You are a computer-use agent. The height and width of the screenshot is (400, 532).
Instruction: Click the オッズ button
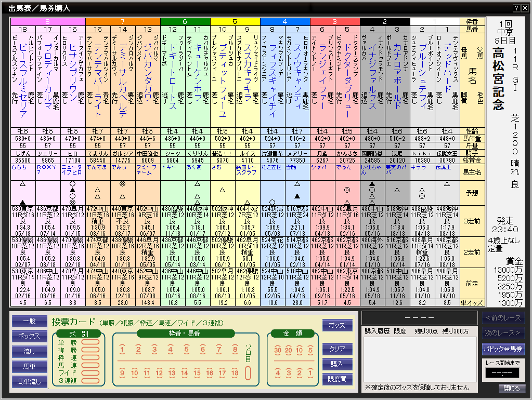coord(338,325)
